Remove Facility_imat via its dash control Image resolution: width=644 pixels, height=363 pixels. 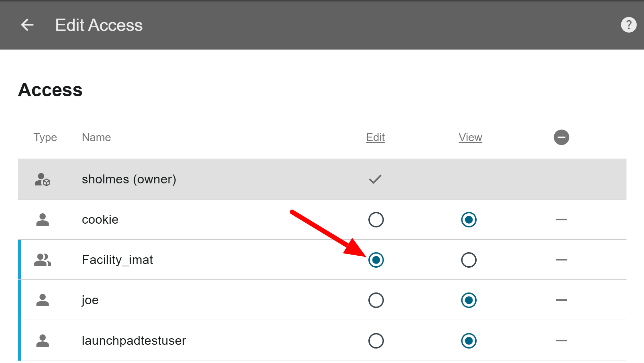[562, 260]
